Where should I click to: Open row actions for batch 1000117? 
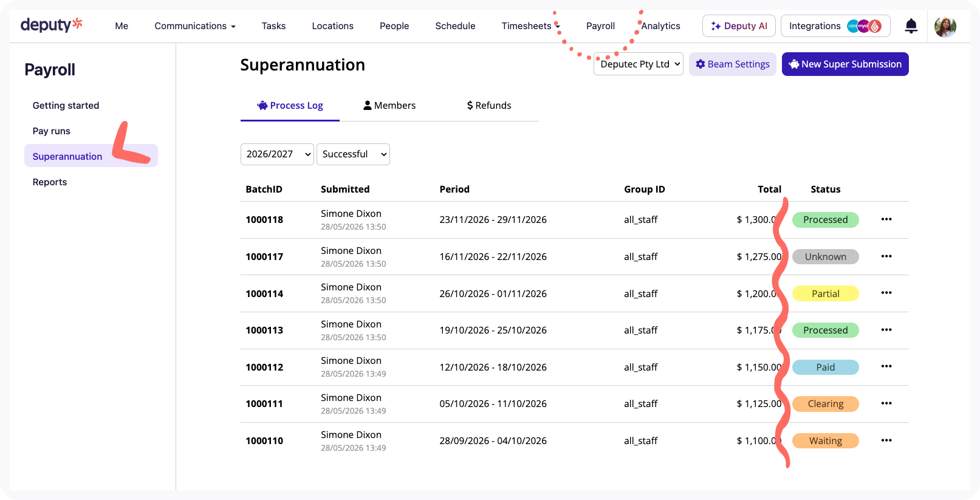pyautogui.click(x=886, y=256)
